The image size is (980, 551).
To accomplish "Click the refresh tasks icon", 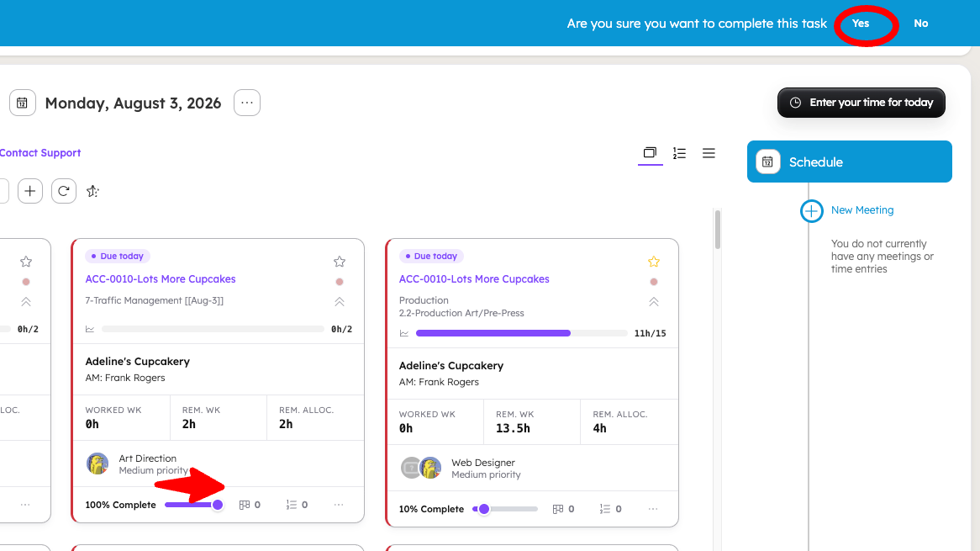I will coord(64,191).
